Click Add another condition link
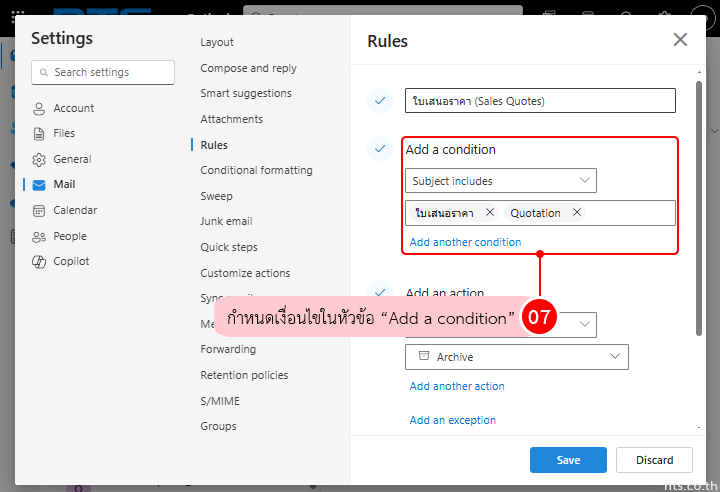The image size is (720, 492). [465, 242]
